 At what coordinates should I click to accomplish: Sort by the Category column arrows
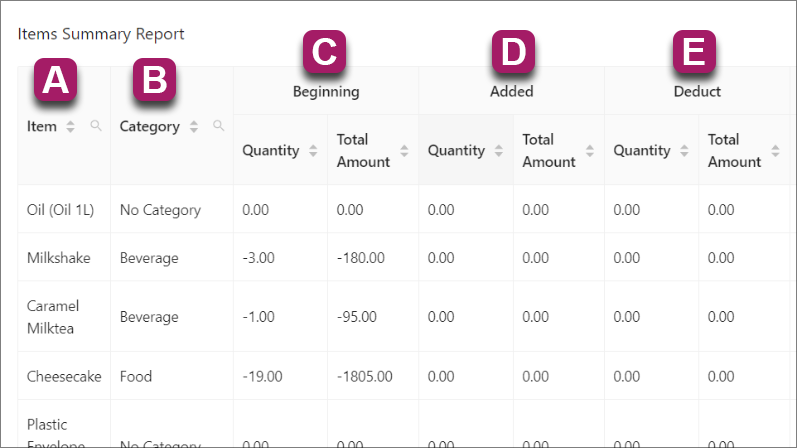[194, 127]
